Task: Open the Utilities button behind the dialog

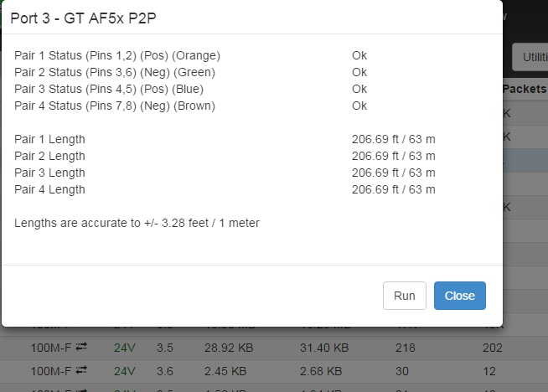Action: coord(531,57)
